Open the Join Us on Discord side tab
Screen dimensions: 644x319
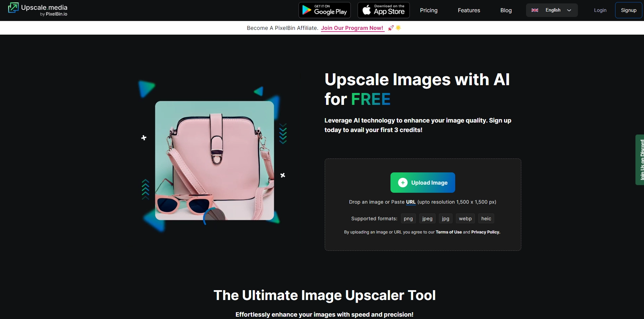640,159
